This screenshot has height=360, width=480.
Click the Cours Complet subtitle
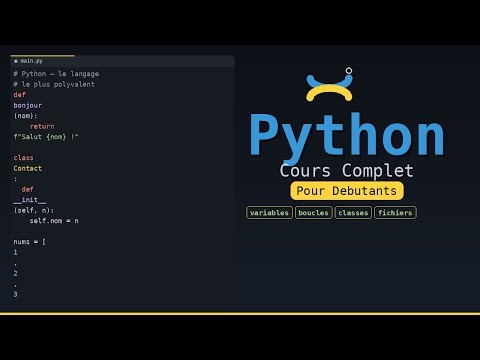tap(346, 171)
